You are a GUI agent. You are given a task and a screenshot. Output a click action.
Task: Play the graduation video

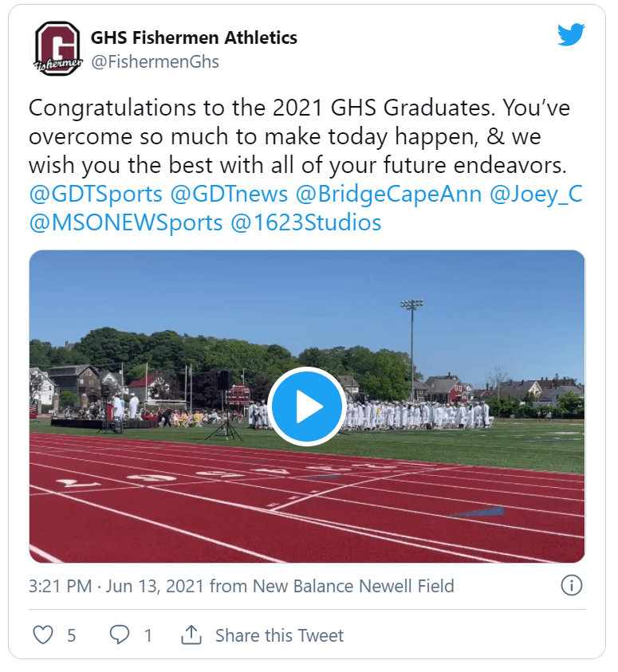click(x=307, y=407)
